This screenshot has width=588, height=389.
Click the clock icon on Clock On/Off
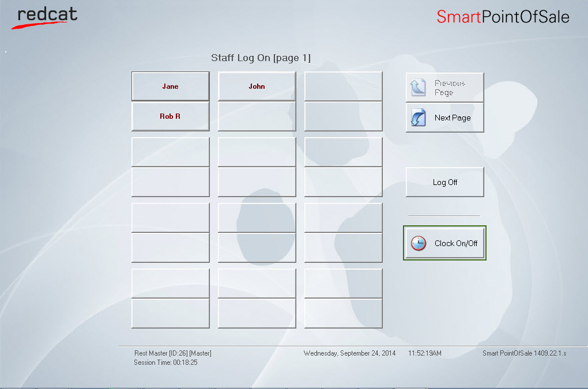pos(419,243)
